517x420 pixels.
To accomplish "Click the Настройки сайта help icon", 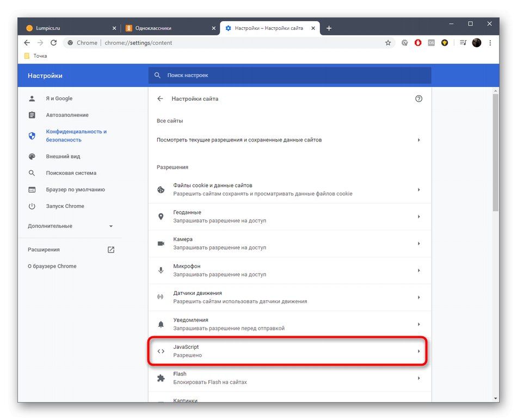I will click(x=418, y=98).
